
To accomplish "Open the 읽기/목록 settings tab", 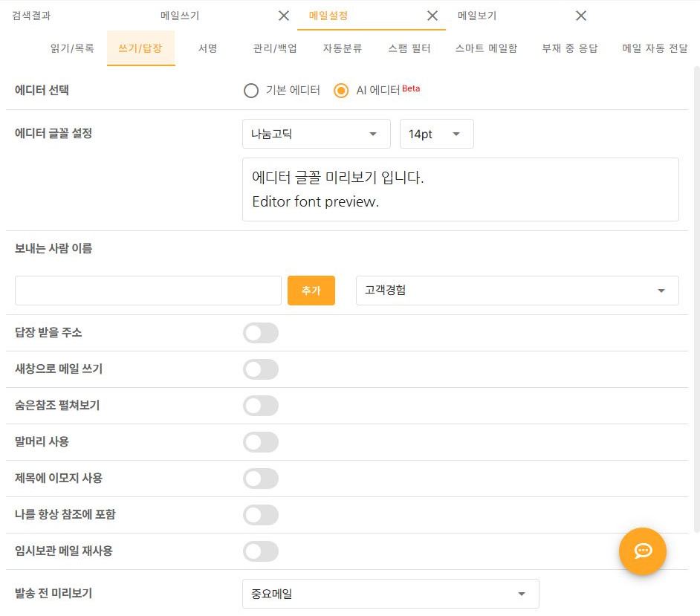I will [72, 48].
